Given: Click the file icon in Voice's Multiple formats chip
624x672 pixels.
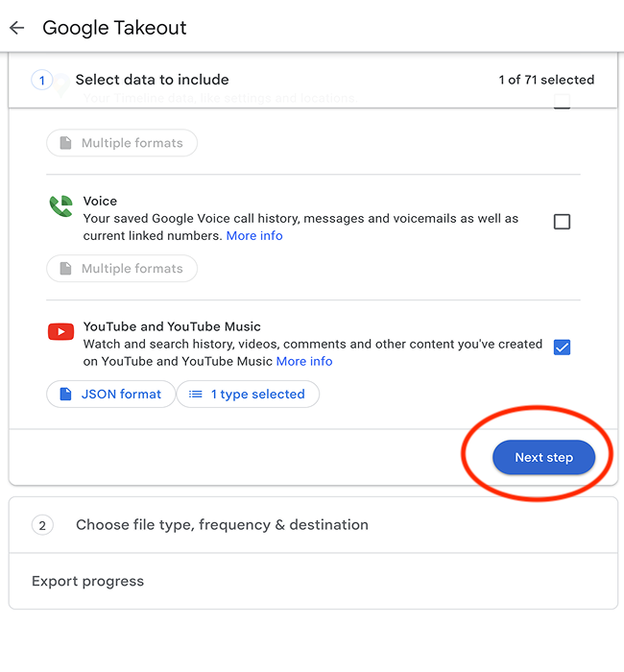Looking at the screenshot, I should tap(65, 269).
